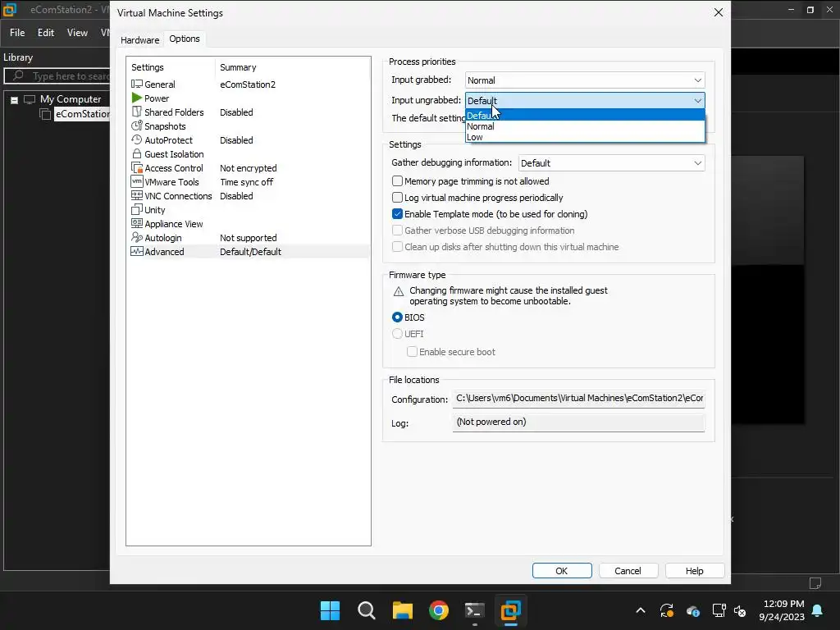The height and width of the screenshot is (630, 840).
Task: Open File Explorer from the taskbar
Action: click(402, 610)
